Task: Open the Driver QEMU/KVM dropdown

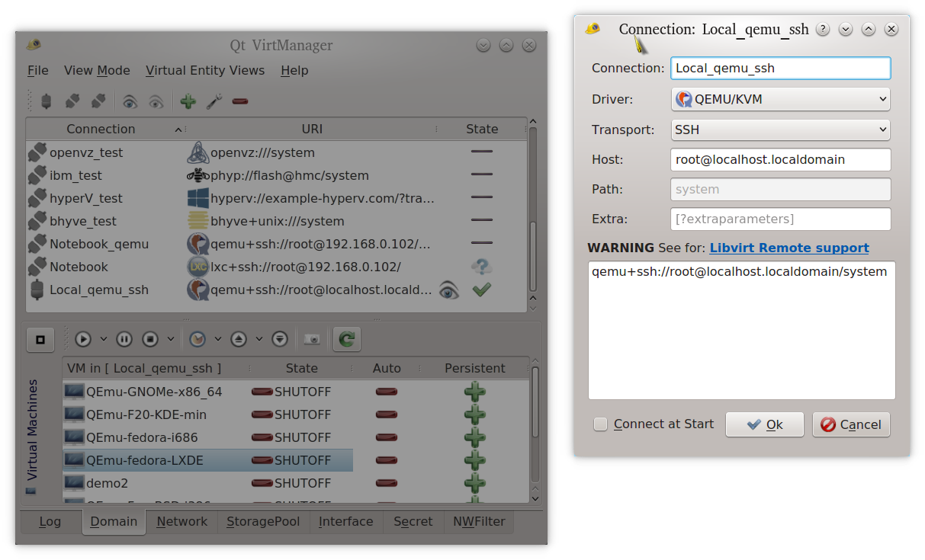Action: pyautogui.click(x=781, y=99)
